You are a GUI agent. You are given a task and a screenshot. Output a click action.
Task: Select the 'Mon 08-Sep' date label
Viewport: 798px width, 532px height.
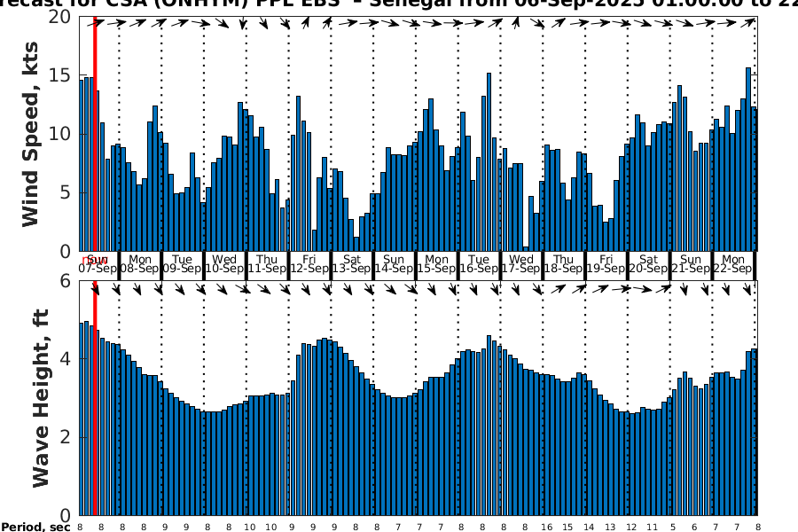[140, 263]
